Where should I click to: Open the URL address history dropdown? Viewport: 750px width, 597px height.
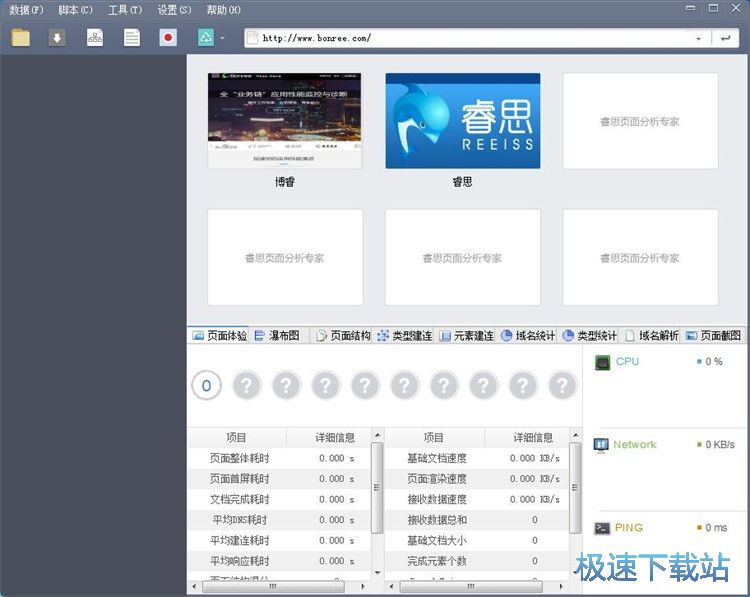point(698,39)
